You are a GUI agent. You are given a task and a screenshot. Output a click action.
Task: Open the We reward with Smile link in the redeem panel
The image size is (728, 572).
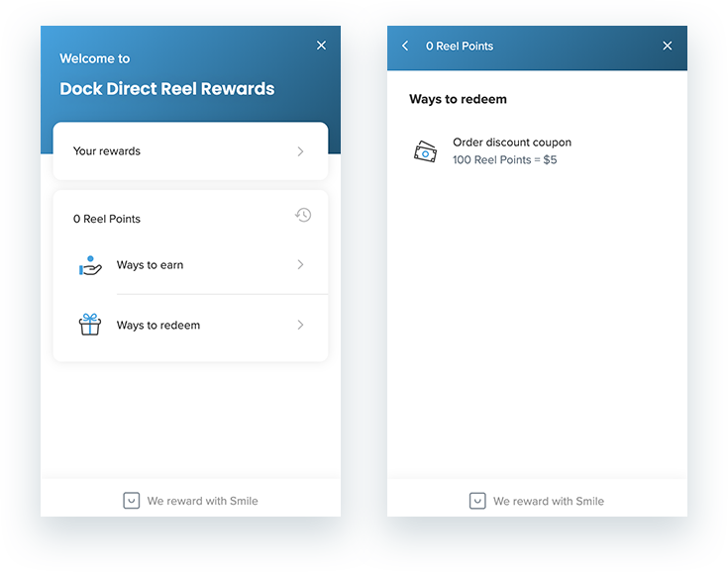[x=549, y=501]
